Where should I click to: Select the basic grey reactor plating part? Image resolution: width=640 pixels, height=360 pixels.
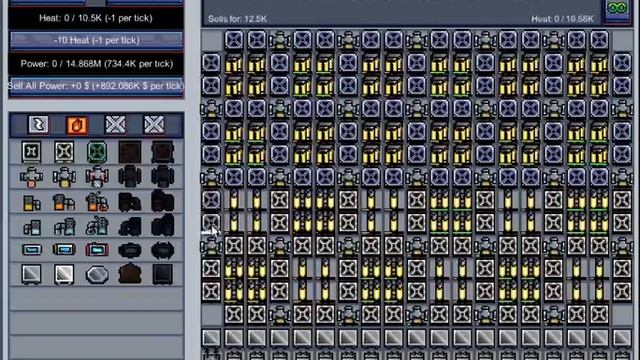pos(31,274)
